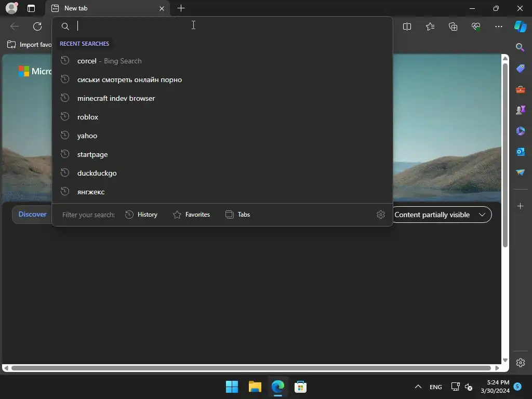This screenshot has width=532, height=399.
Task: Open the notification count badge
Action: coord(517,387)
